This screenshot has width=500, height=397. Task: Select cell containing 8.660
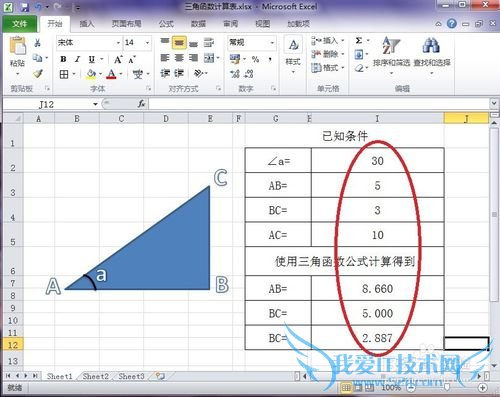377,288
